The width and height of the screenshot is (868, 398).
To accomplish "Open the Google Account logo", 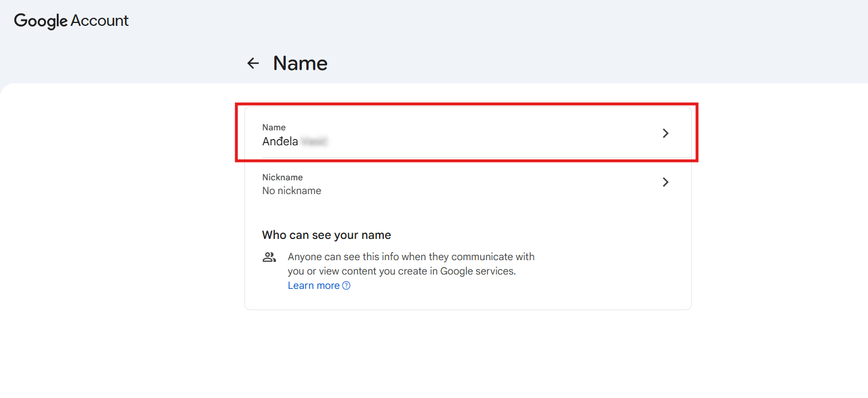I will point(71,21).
